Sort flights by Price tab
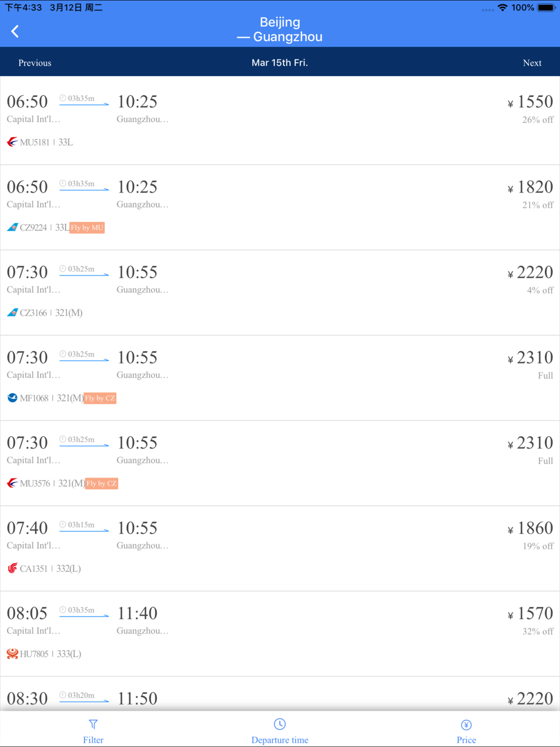This screenshot has height=747, width=560. point(466,730)
